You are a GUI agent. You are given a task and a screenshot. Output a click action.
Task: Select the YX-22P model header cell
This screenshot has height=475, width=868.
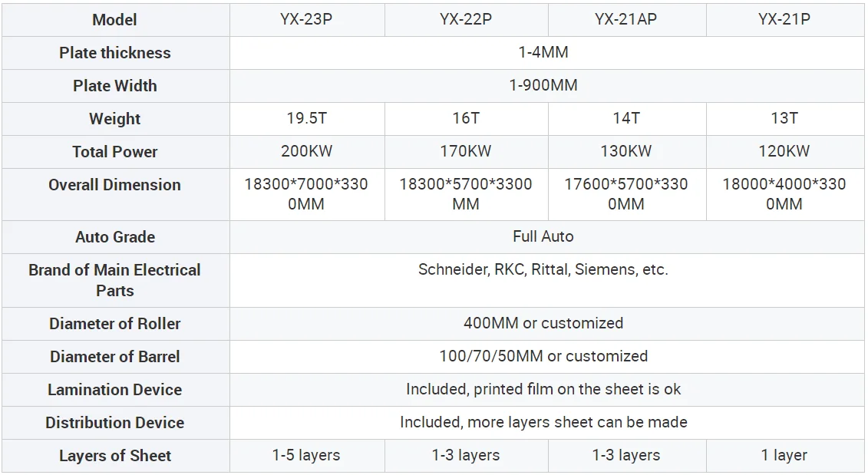(x=466, y=20)
